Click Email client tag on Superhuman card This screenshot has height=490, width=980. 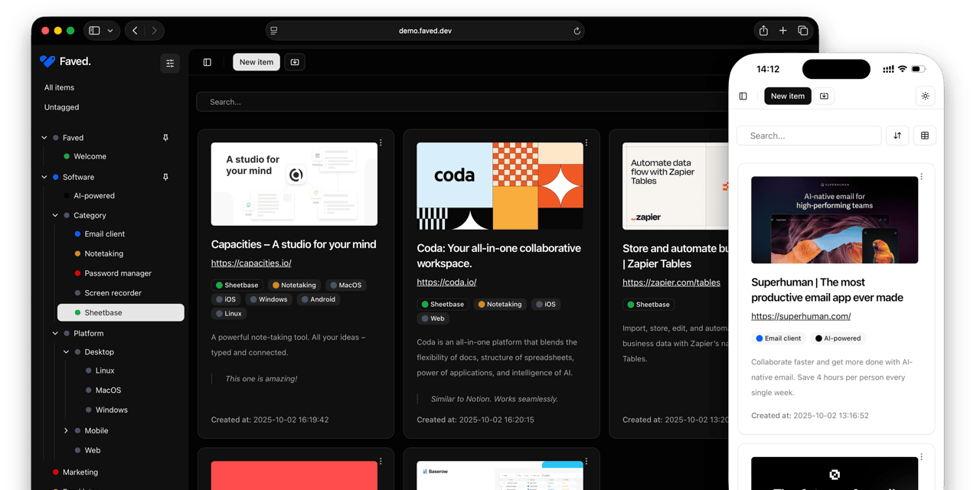[x=779, y=338]
